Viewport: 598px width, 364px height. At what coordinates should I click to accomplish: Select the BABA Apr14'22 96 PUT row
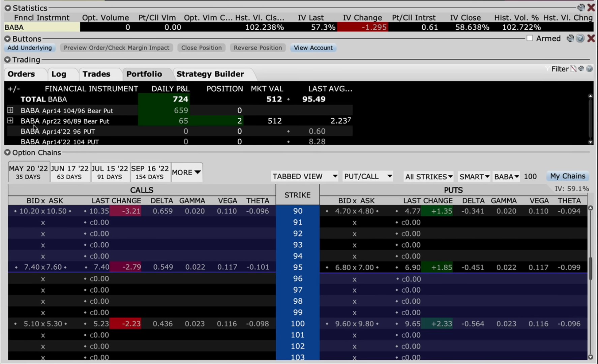click(x=178, y=131)
